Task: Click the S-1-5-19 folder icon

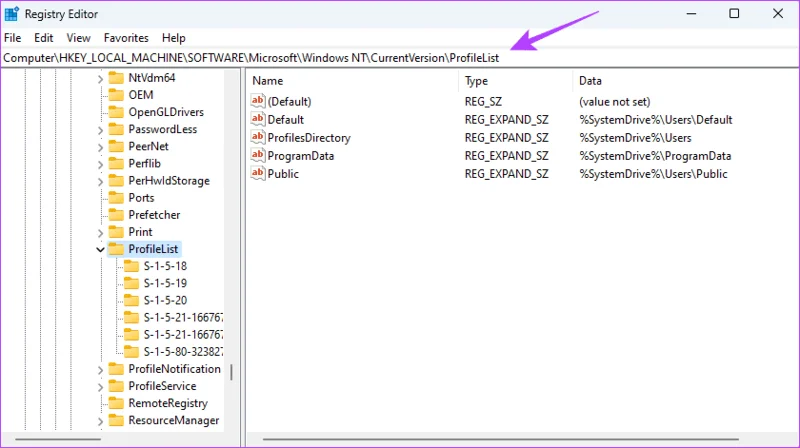Action: coord(132,283)
